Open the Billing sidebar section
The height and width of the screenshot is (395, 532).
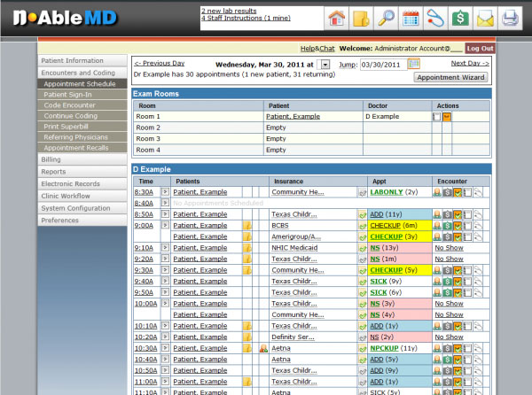[x=82, y=159]
